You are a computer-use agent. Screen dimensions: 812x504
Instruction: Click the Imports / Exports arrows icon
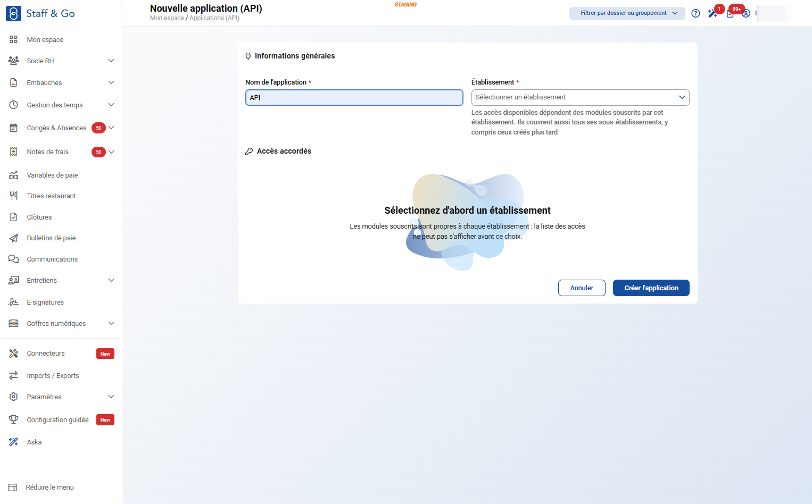pos(14,375)
